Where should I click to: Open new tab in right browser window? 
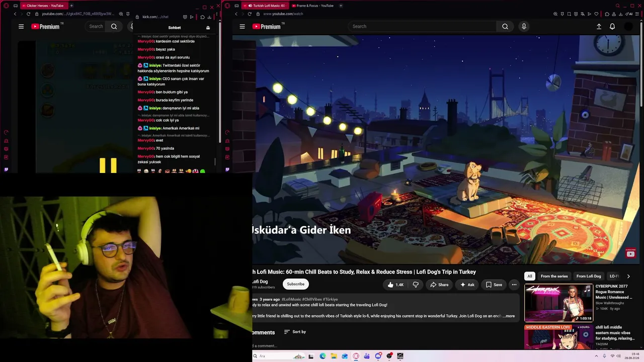(x=341, y=6)
